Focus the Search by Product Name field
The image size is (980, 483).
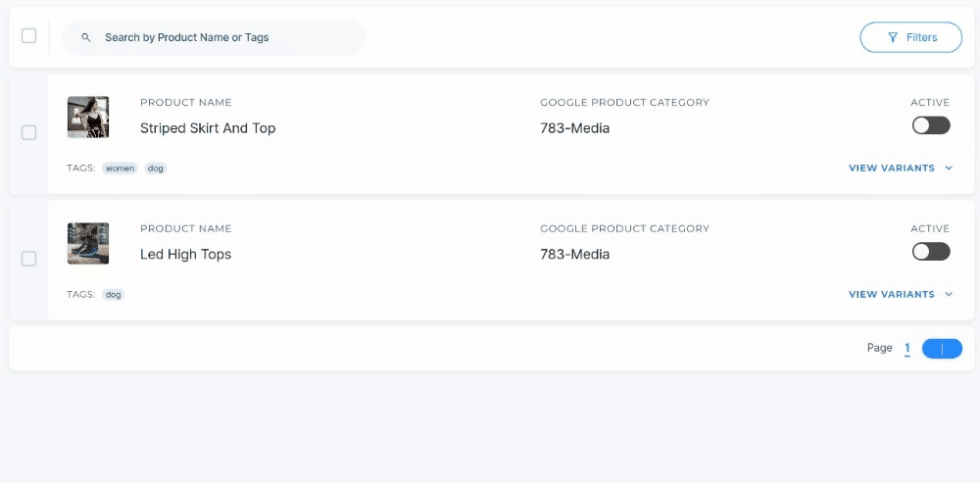tap(213, 37)
